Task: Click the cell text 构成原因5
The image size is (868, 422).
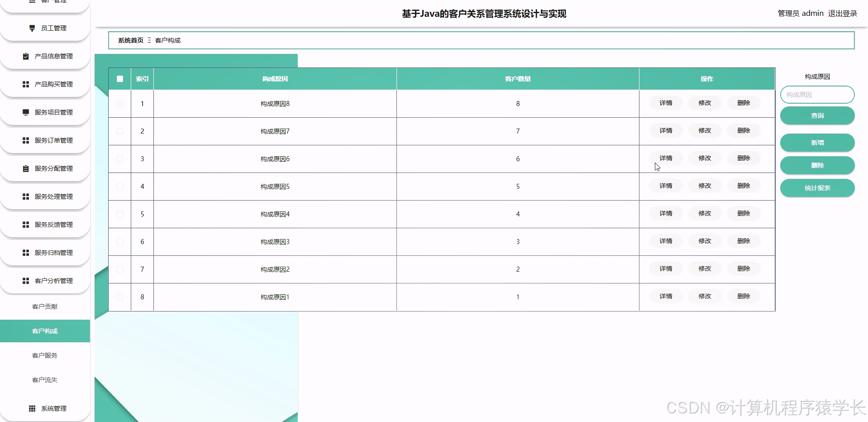Action: (x=275, y=187)
